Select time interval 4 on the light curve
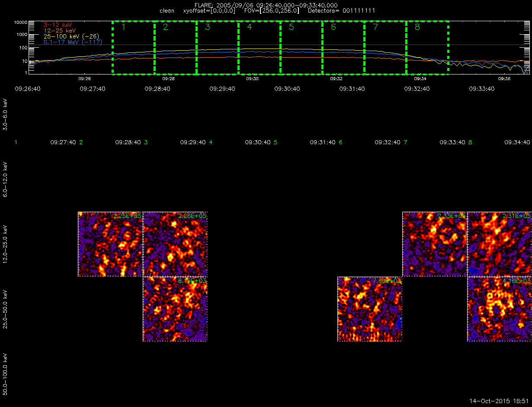 (x=260, y=48)
